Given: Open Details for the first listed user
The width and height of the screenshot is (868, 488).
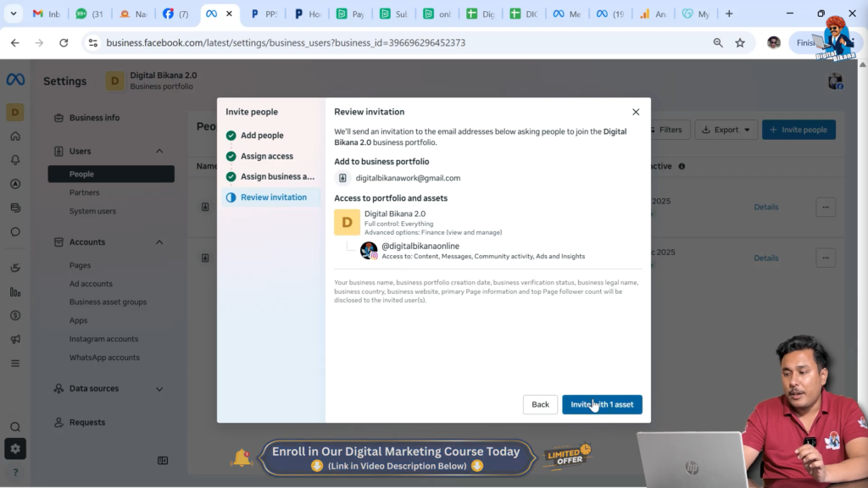Looking at the screenshot, I should click(x=765, y=207).
